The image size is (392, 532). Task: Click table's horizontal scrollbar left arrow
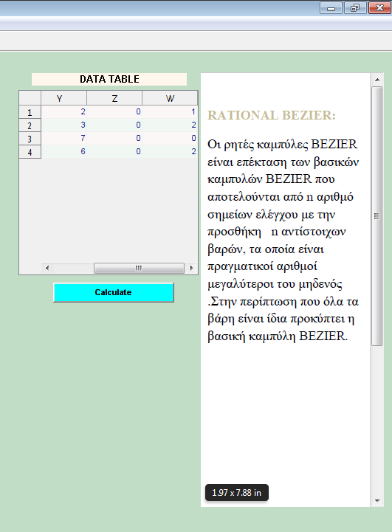point(47,268)
